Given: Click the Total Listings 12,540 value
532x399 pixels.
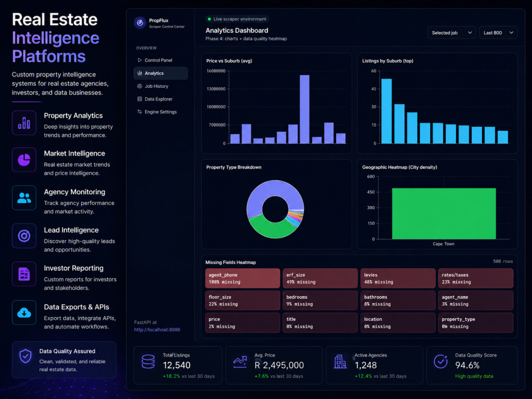Looking at the screenshot, I should click(x=177, y=365).
